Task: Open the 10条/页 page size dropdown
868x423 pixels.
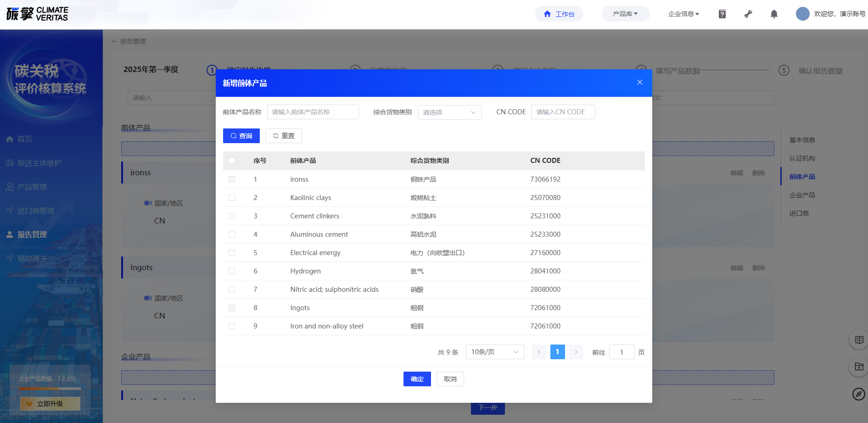Action: pyautogui.click(x=495, y=352)
